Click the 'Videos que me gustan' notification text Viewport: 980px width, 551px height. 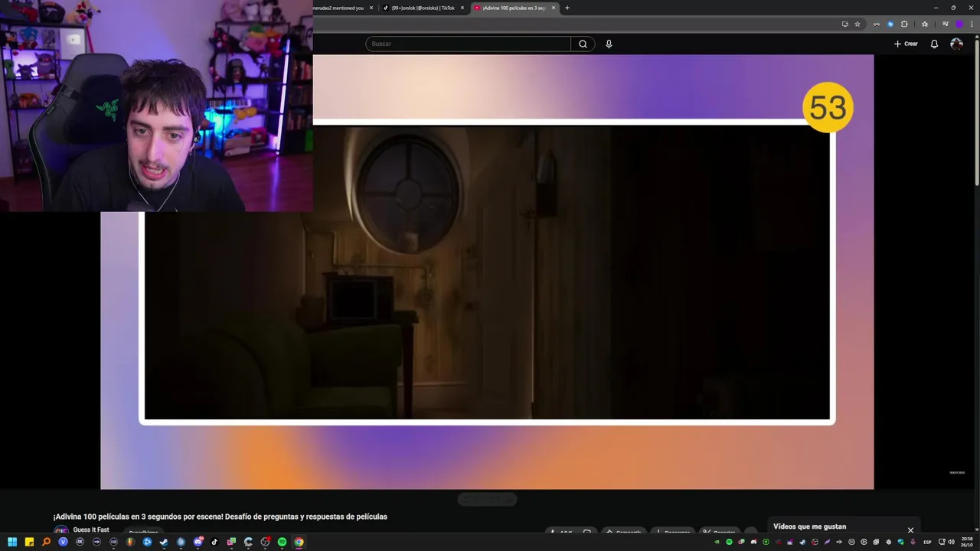click(809, 527)
